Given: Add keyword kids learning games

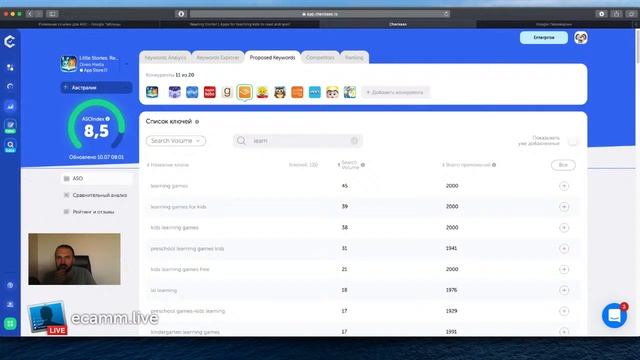Looking at the screenshot, I should point(564,228).
